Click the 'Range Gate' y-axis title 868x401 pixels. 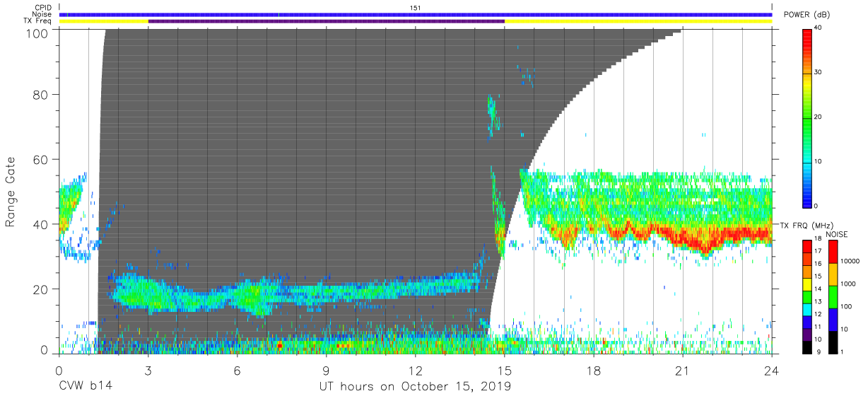[11, 192]
